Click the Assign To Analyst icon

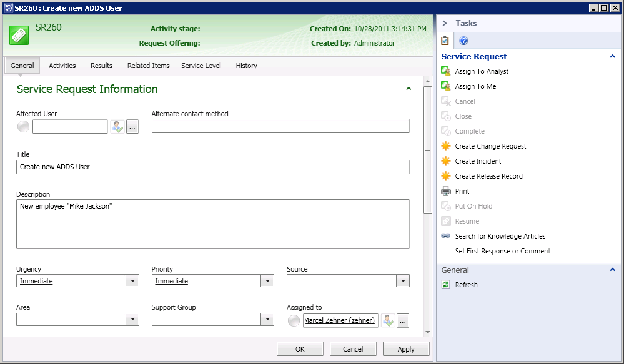coord(446,71)
